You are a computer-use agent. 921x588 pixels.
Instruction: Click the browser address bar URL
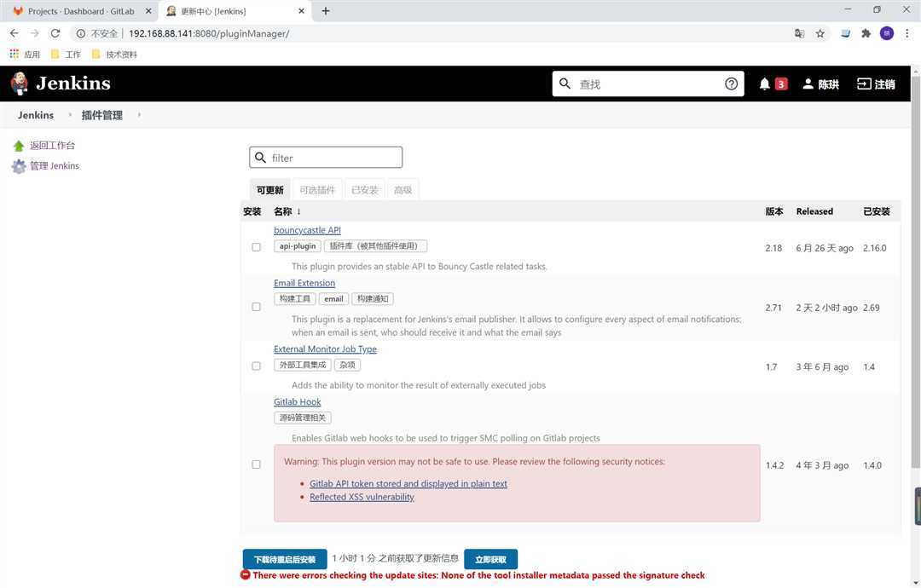coord(209,33)
